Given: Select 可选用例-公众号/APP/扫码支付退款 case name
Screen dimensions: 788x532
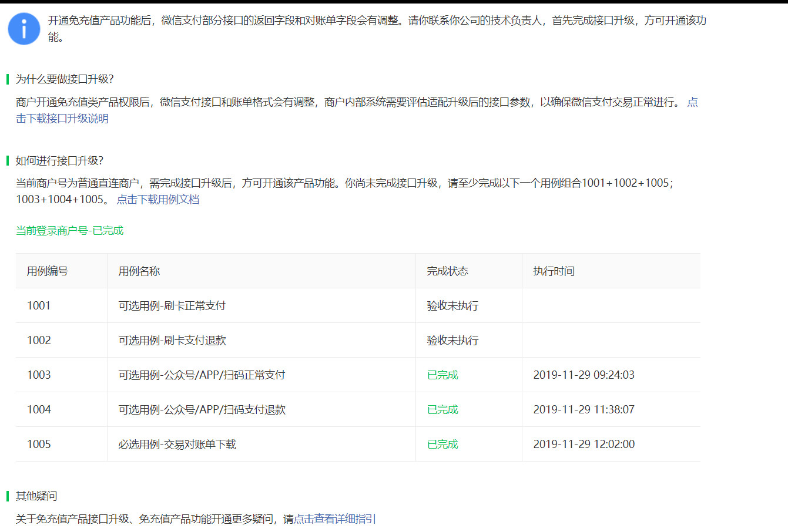Looking at the screenshot, I should tap(202, 410).
